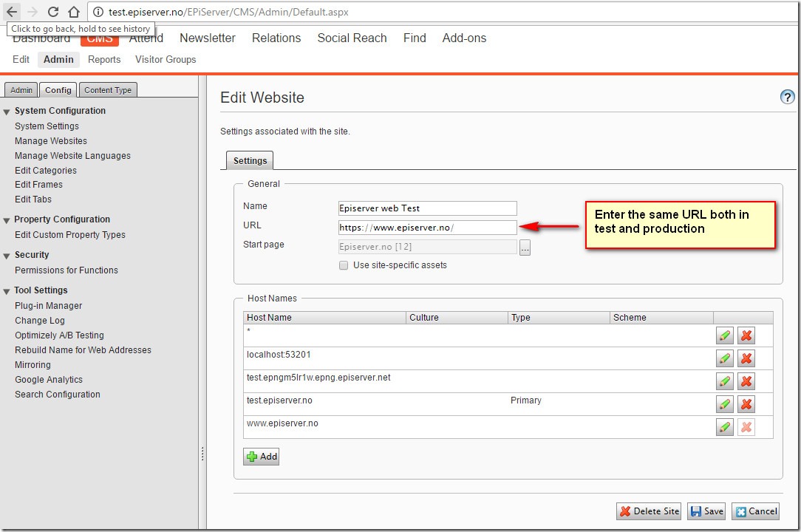
Task: Open Mirroring settings
Action: point(33,365)
